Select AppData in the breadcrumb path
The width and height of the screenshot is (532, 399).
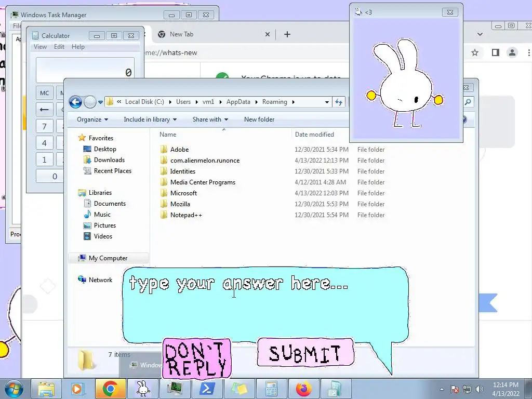point(238,102)
